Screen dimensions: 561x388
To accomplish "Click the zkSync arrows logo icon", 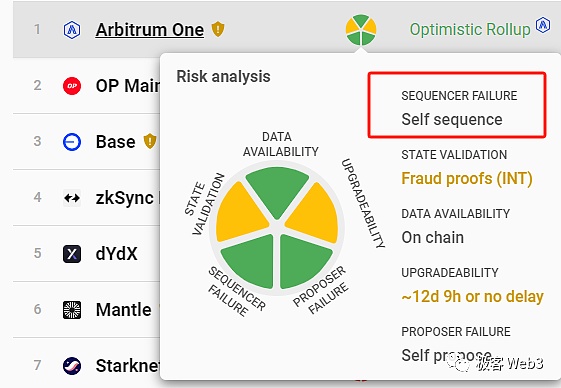I will [x=72, y=198].
